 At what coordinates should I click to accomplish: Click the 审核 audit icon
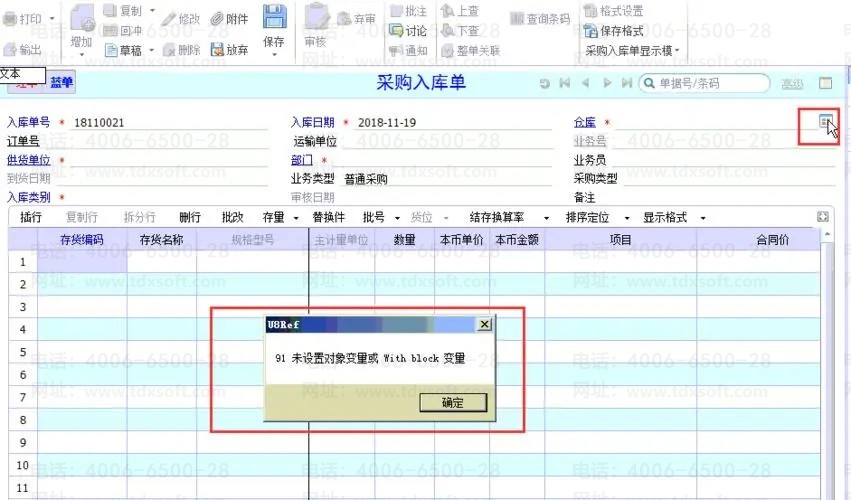[316, 16]
